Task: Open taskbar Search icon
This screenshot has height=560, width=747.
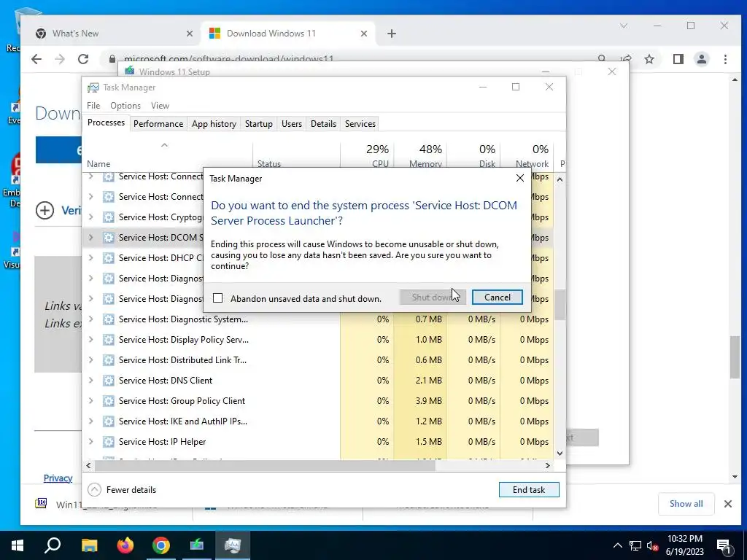Action: click(x=53, y=545)
